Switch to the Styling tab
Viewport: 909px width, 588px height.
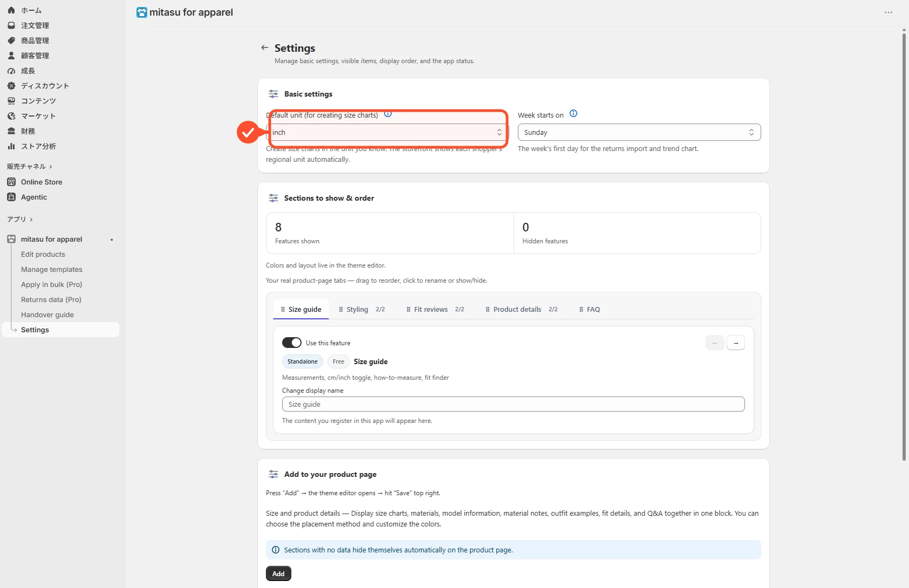(361, 309)
